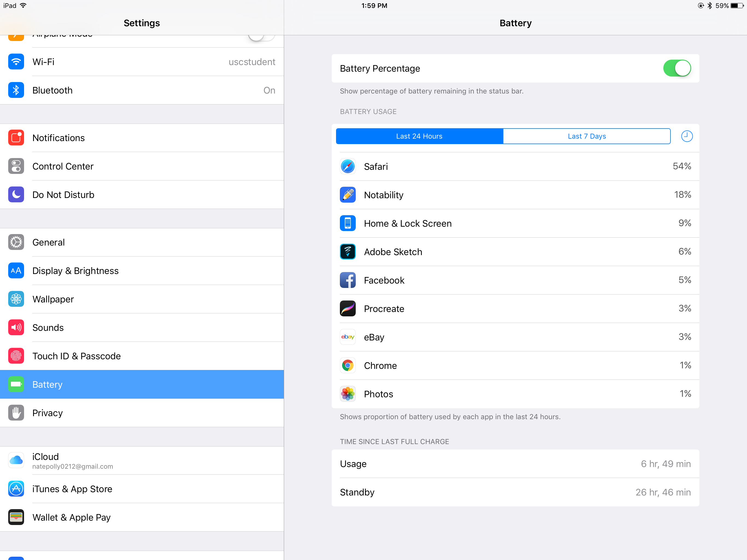Tap the Wi-Fi settings icon
This screenshot has height=560, width=747.
[16, 62]
